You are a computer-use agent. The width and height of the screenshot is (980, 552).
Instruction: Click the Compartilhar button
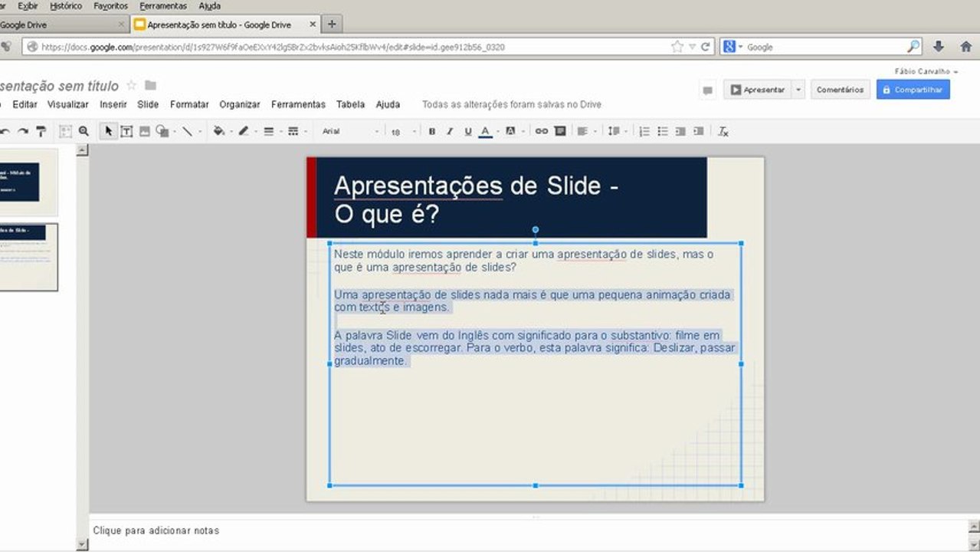click(x=913, y=90)
